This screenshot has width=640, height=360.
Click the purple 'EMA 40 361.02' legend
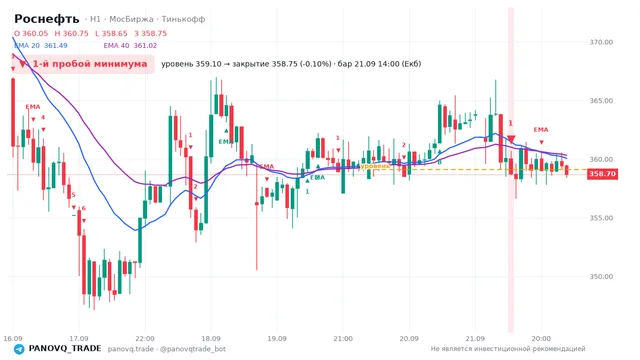coord(130,46)
